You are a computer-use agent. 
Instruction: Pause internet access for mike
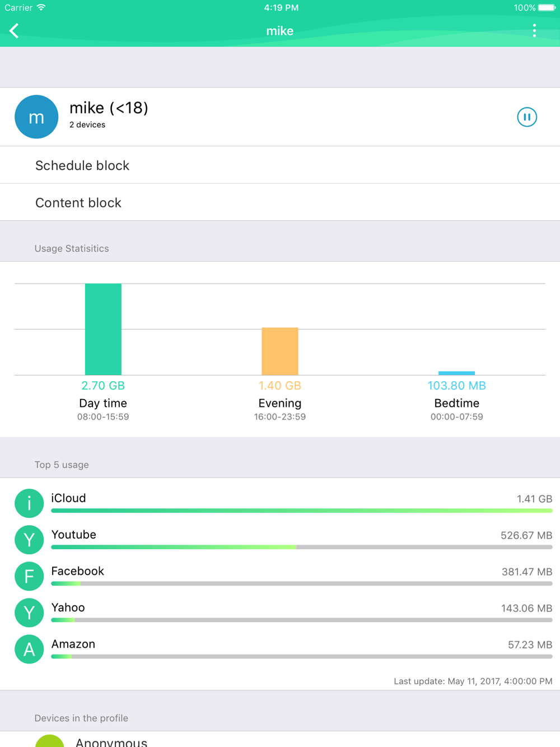[526, 117]
